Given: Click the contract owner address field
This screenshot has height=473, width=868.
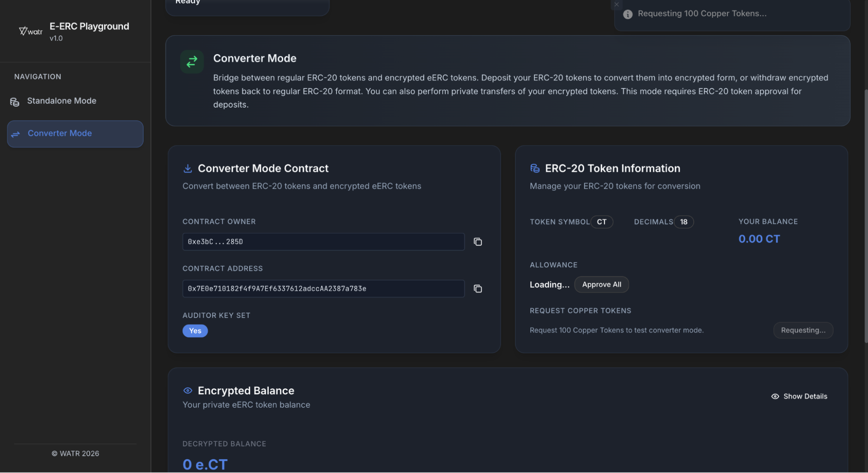Looking at the screenshot, I should pyautogui.click(x=323, y=242).
